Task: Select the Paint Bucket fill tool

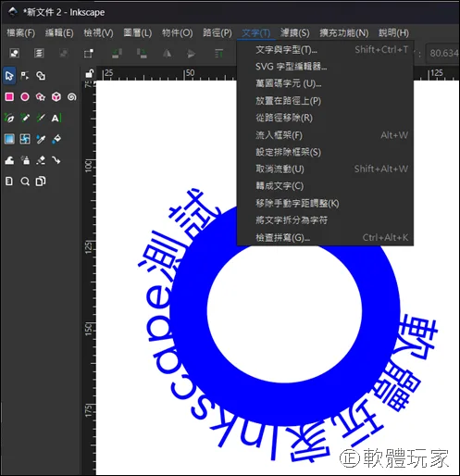Action: click(56, 139)
